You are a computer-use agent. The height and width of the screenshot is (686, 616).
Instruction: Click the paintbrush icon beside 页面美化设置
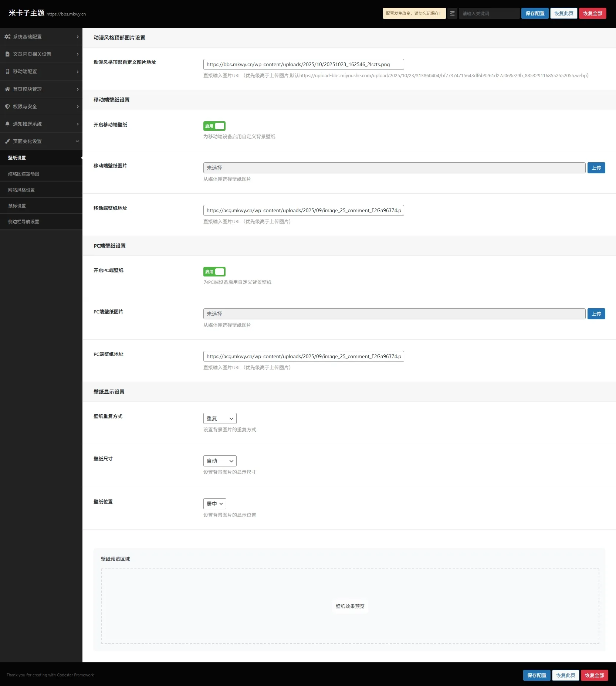pyautogui.click(x=7, y=141)
